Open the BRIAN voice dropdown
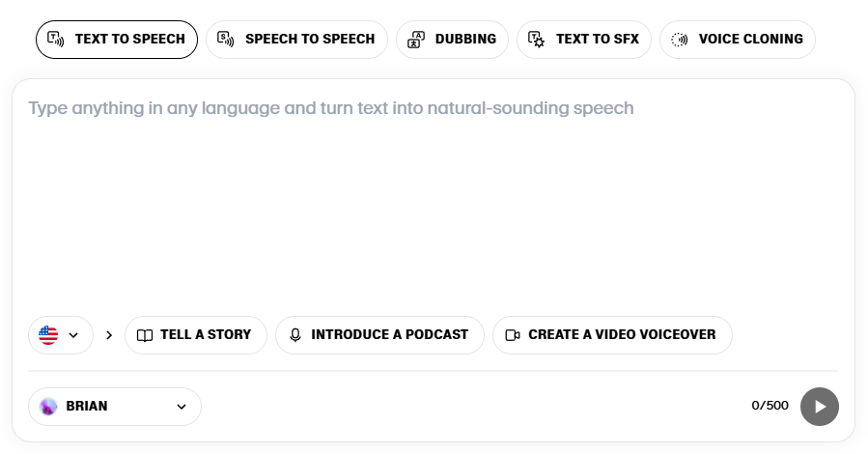868x454 pixels. click(x=115, y=407)
